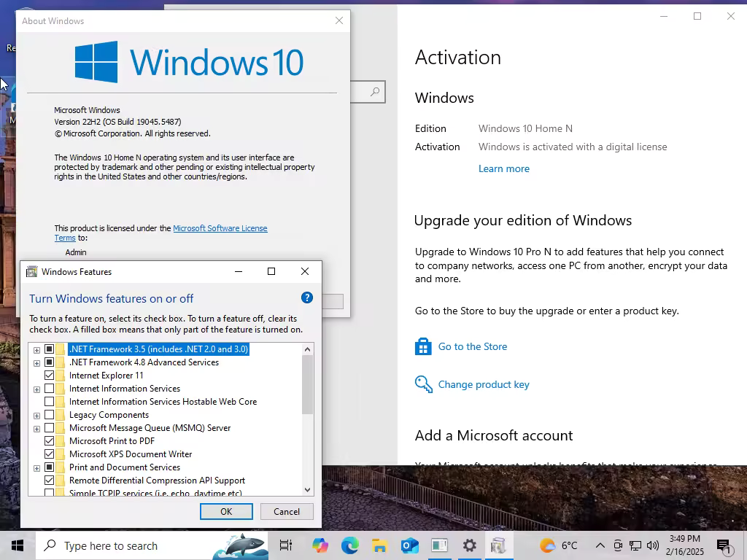Show hidden system tray icons

pyautogui.click(x=600, y=545)
